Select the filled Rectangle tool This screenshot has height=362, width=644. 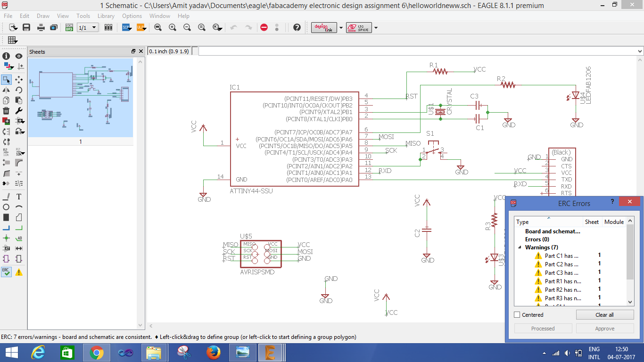pyautogui.click(x=6, y=217)
